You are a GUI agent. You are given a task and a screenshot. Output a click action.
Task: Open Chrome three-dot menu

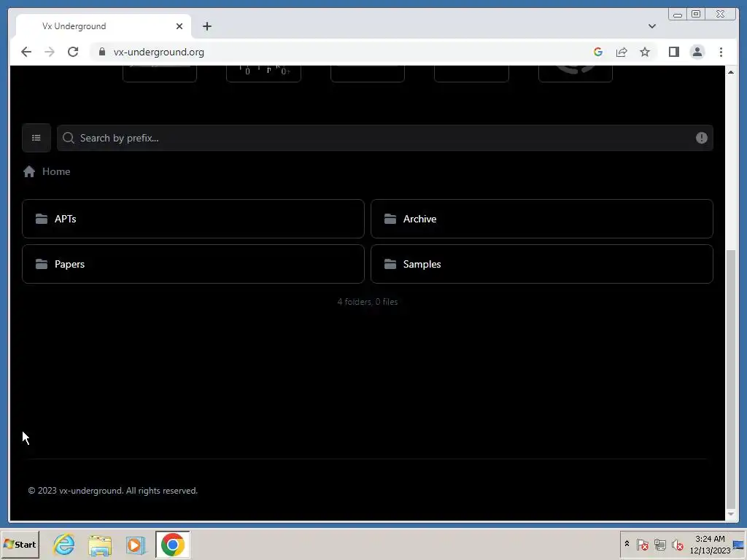pyautogui.click(x=721, y=52)
